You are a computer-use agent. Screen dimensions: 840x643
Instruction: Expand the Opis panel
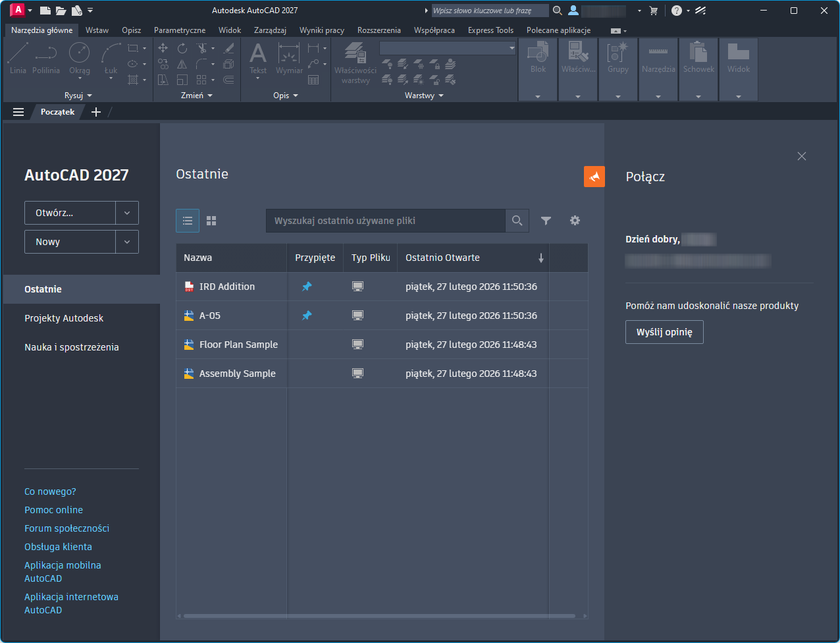coord(286,96)
